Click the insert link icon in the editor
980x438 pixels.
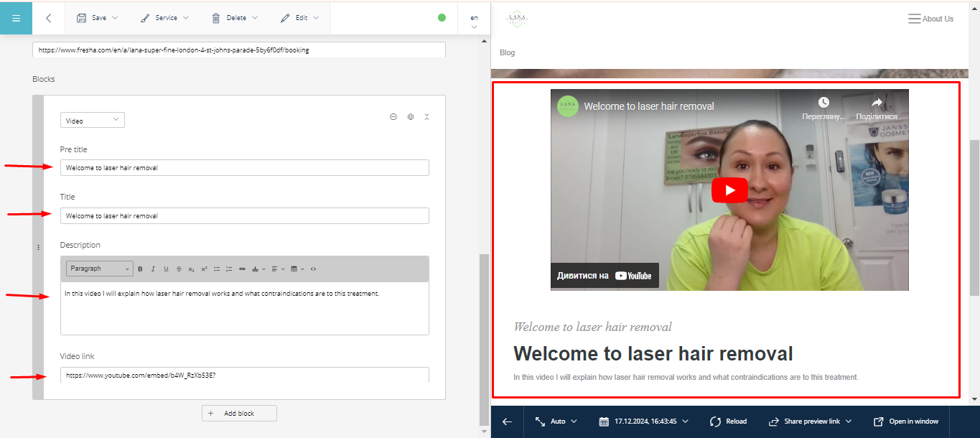pos(242,269)
